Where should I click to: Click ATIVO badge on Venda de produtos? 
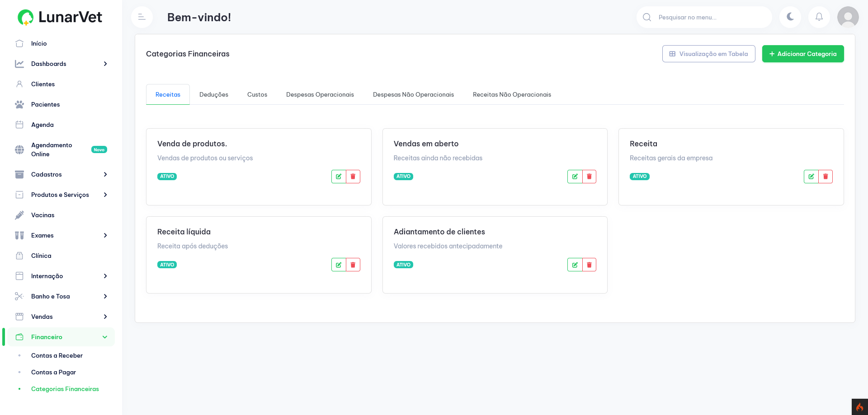[167, 177]
